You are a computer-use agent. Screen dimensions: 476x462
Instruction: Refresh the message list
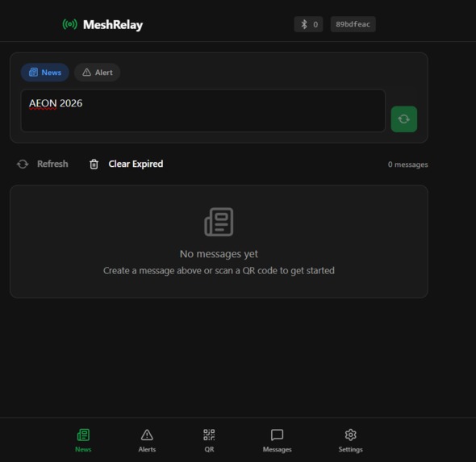pos(43,164)
